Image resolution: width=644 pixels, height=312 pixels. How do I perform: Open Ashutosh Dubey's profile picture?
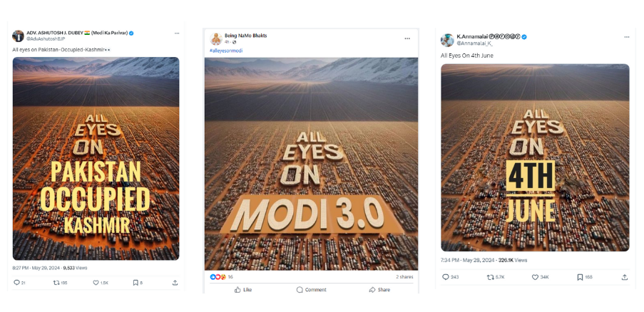click(x=18, y=36)
